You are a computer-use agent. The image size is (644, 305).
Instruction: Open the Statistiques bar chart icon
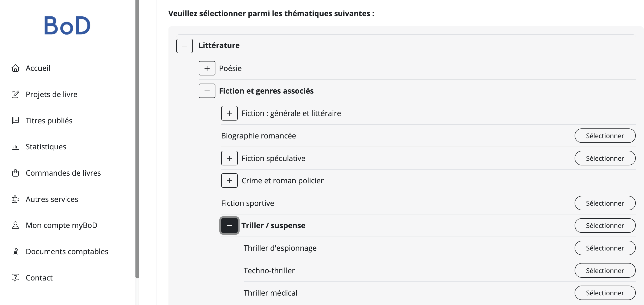click(15, 147)
